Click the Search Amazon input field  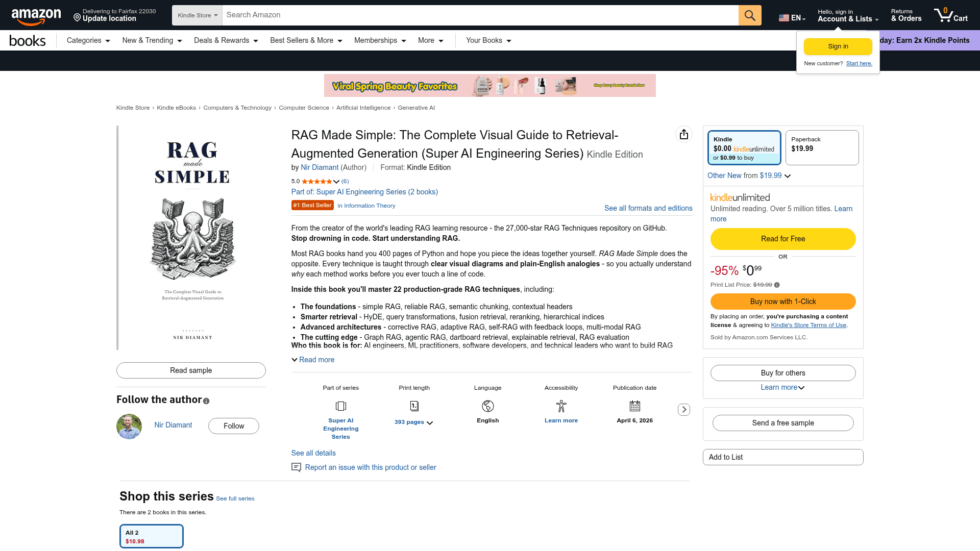click(480, 15)
